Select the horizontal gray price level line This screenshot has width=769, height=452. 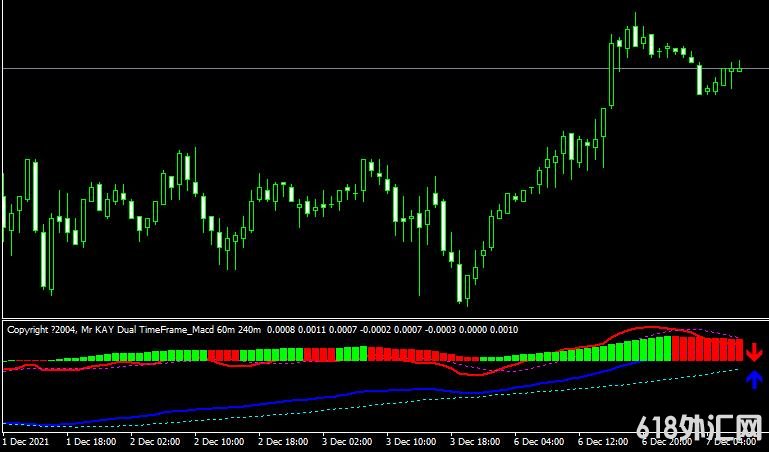click(x=300, y=68)
